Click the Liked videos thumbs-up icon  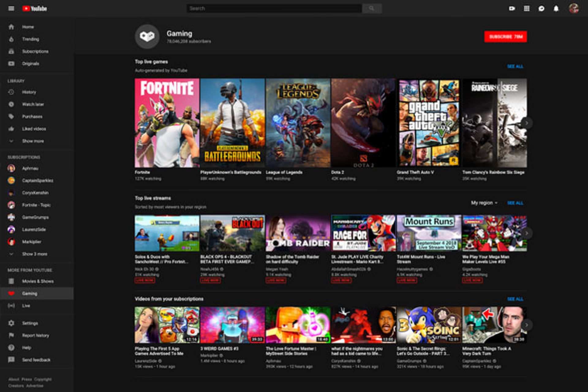11,129
